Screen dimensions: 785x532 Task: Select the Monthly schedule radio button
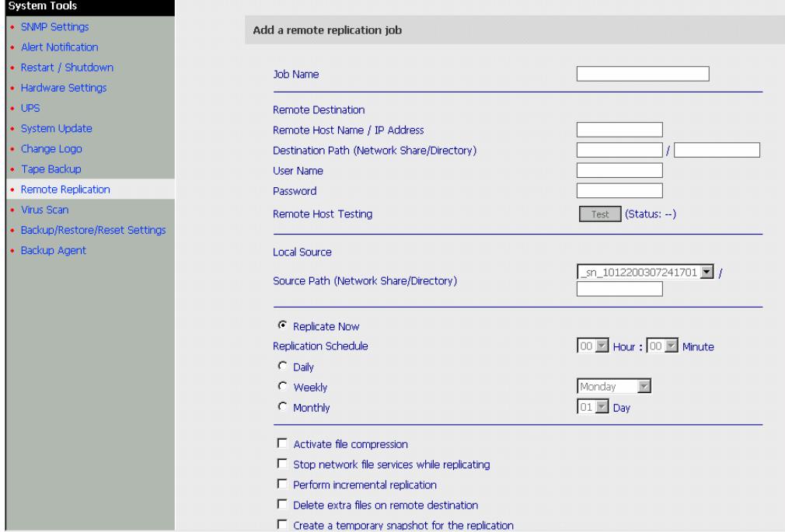click(x=282, y=406)
